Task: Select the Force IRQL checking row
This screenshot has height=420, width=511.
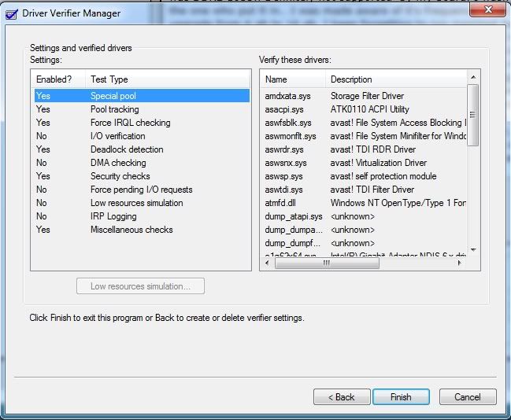Action: point(142,123)
